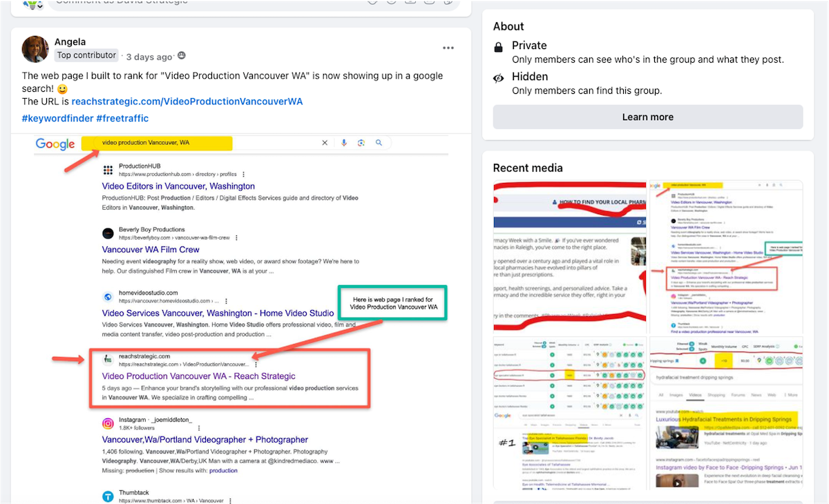Open the #freetraffic hashtag

pos(122,118)
